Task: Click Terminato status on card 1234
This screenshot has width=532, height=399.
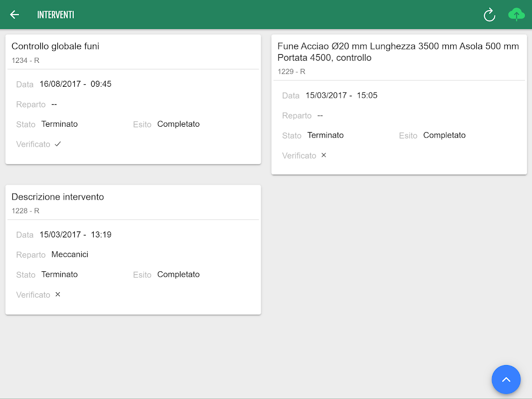Action: tap(59, 124)
